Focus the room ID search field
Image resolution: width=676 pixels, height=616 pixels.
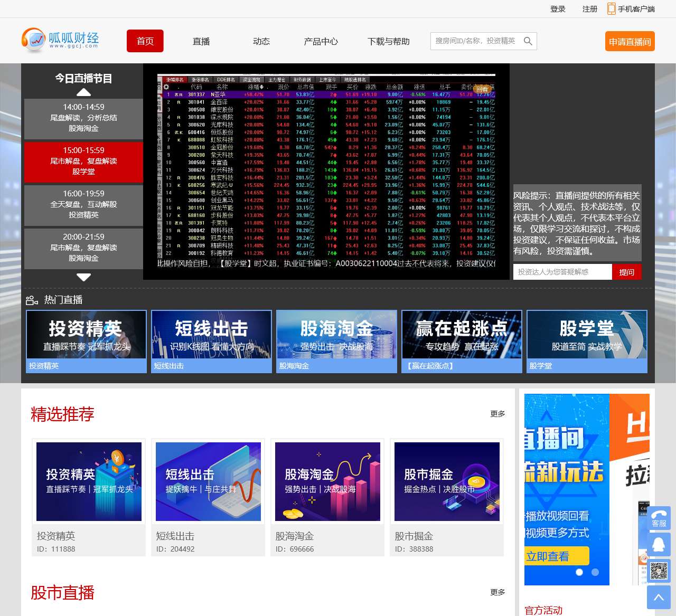tap(475, 41)
